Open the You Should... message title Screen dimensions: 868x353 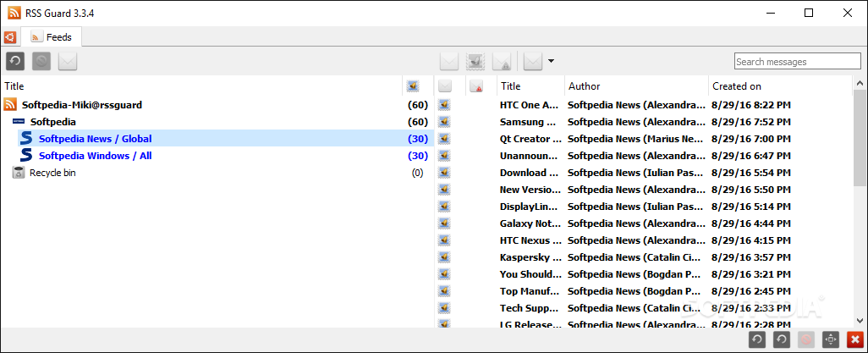coord(530,274)
